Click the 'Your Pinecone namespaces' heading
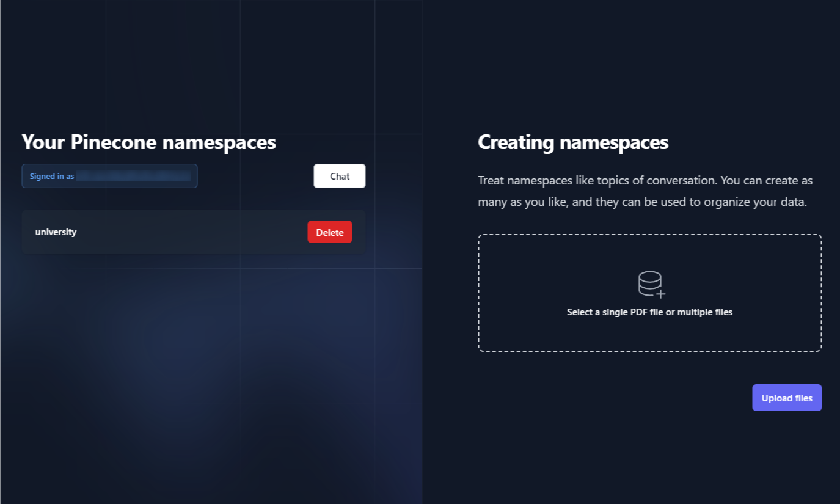Screen dimensions: 840x504 149,142
